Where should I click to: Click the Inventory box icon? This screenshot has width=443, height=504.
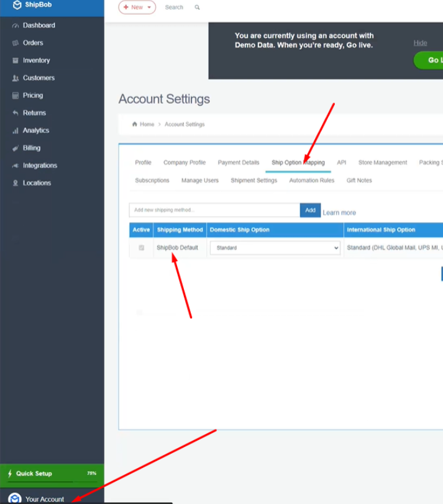(16, 60)
